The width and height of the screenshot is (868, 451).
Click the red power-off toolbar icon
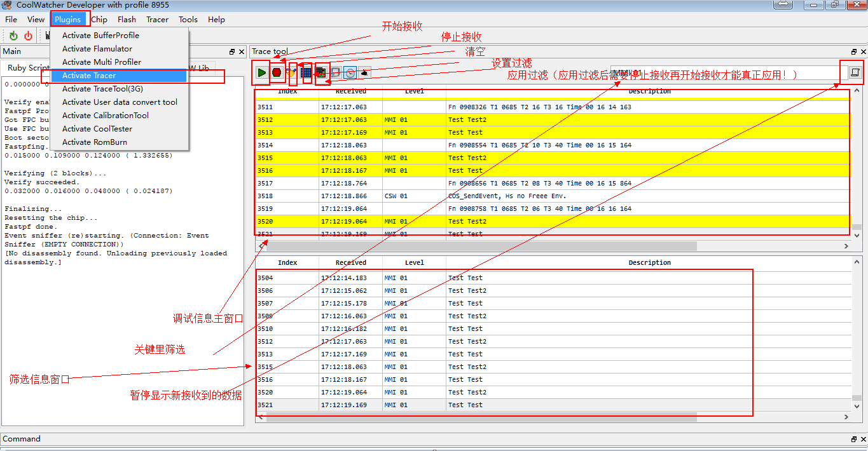tap(28, 36)
